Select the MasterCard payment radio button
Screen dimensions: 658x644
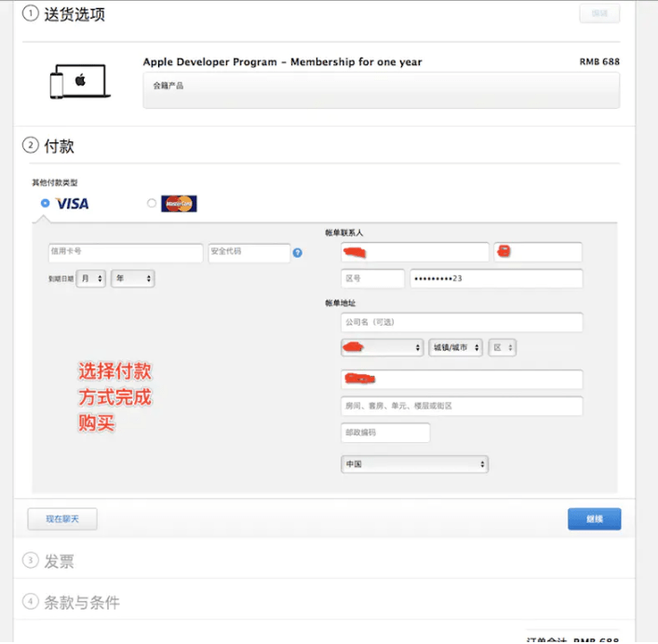point(152,203)
